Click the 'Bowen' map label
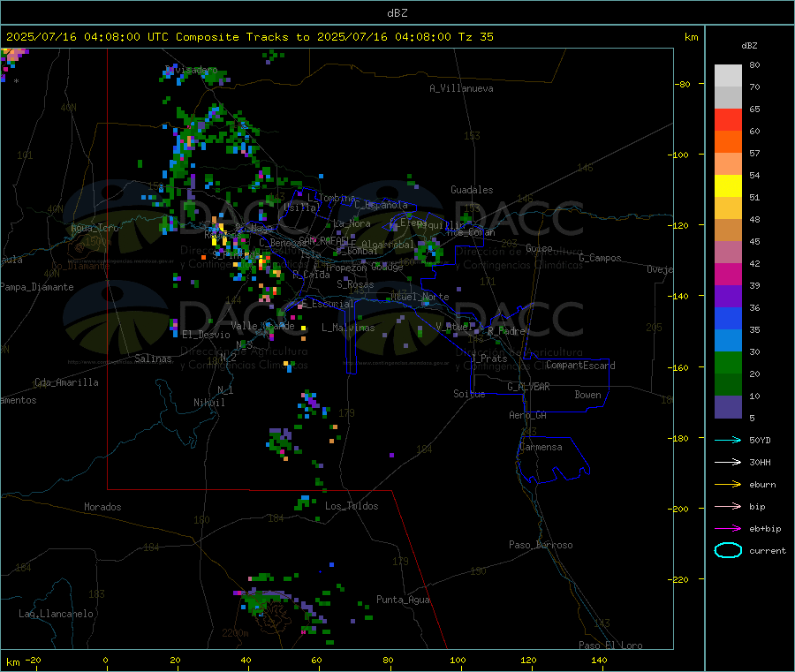The height and width of the screenshot is (672, 795). click(x=587, y=395)
